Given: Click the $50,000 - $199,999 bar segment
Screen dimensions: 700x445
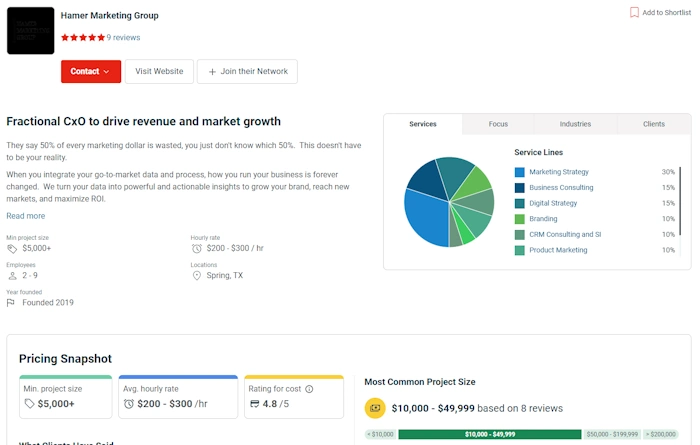Looking at the screenshot, I should pos(612,434).
